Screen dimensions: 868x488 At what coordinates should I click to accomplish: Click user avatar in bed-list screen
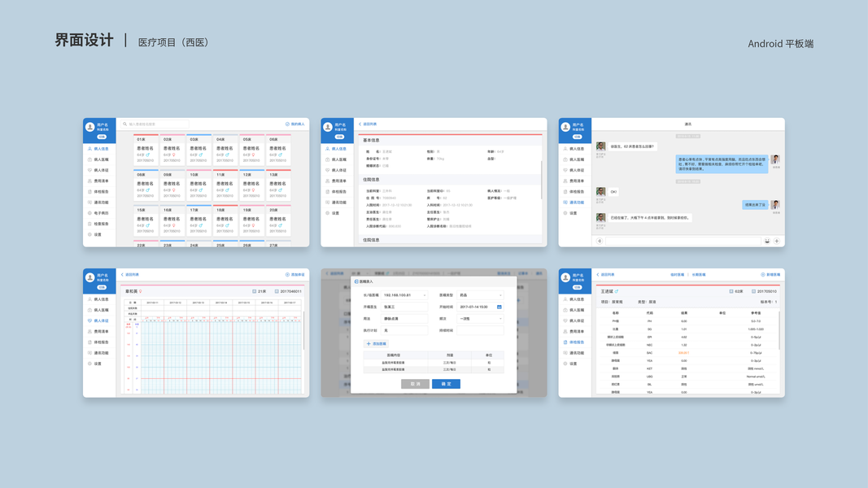pos(89,127)
